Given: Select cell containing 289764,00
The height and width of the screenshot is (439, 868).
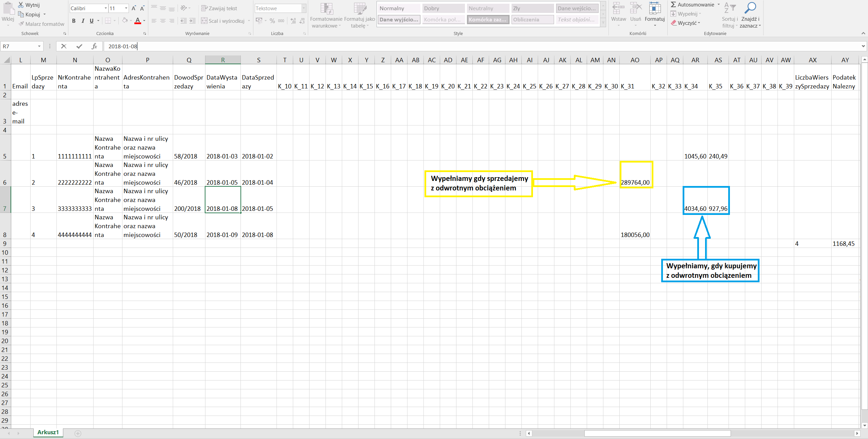Looking at the screenshot, I should tap(635, 182).
